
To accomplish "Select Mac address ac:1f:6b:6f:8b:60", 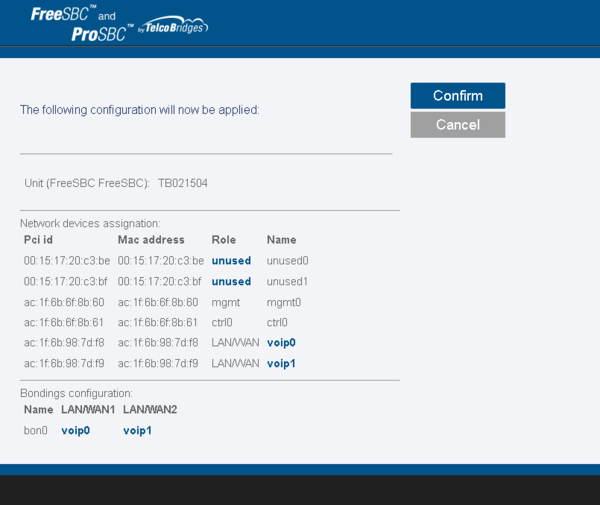I will [x=158, y=303].
